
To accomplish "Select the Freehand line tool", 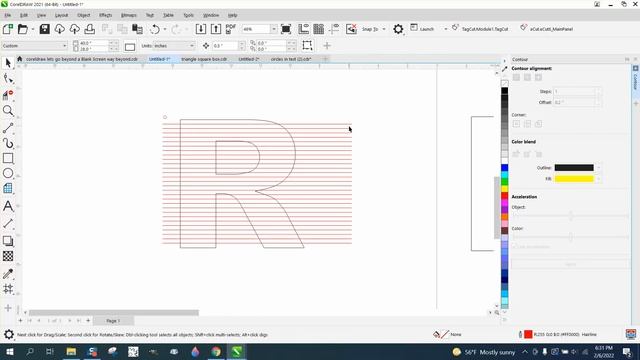I will pyautogui.click(x=8, y=128).
